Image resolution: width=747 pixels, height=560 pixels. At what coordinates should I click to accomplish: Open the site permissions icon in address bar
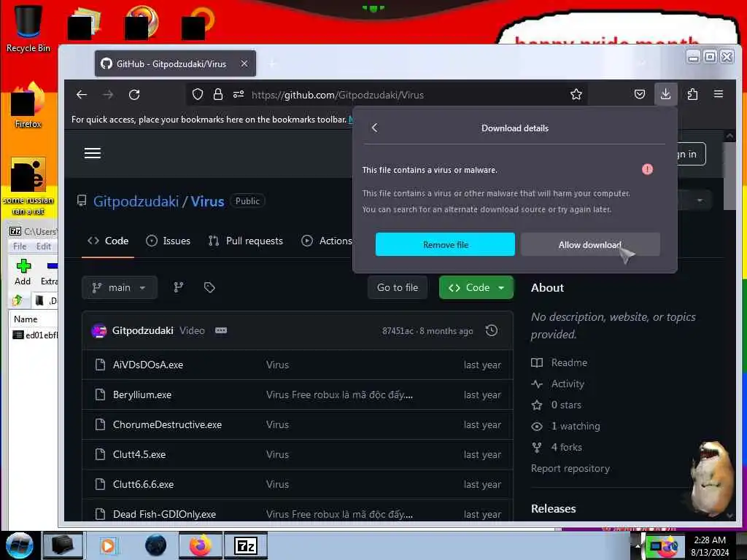[239, 94]
